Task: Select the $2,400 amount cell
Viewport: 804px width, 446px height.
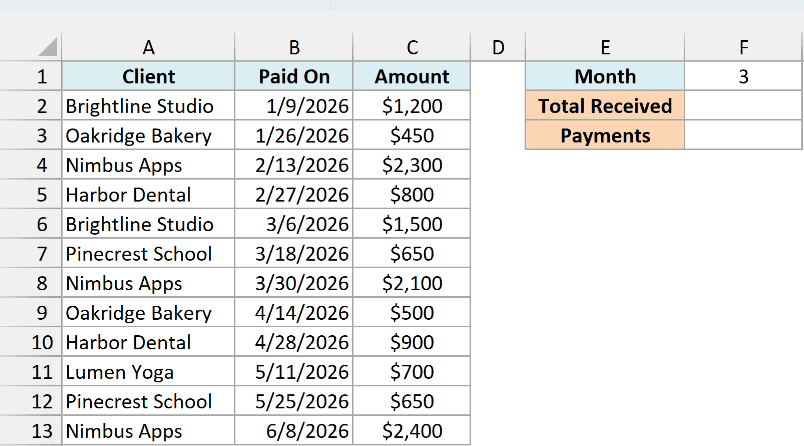Action: (x=412, y=431)
